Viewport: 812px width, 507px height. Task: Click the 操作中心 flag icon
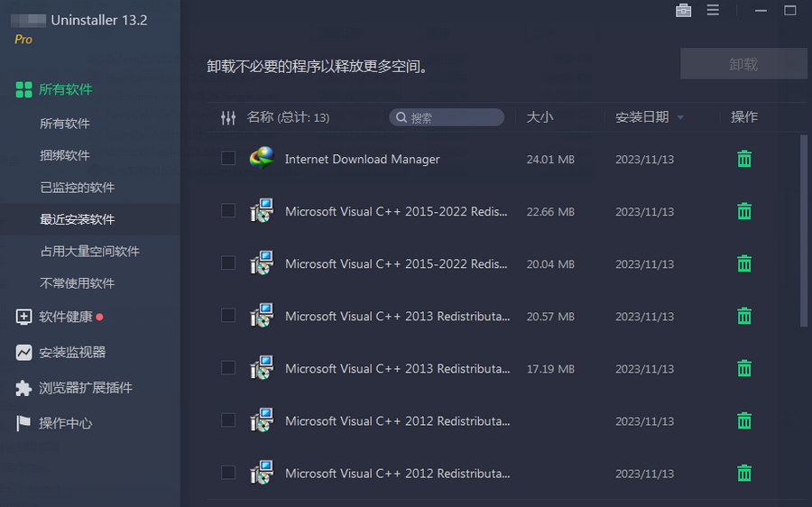coord(23,423)
